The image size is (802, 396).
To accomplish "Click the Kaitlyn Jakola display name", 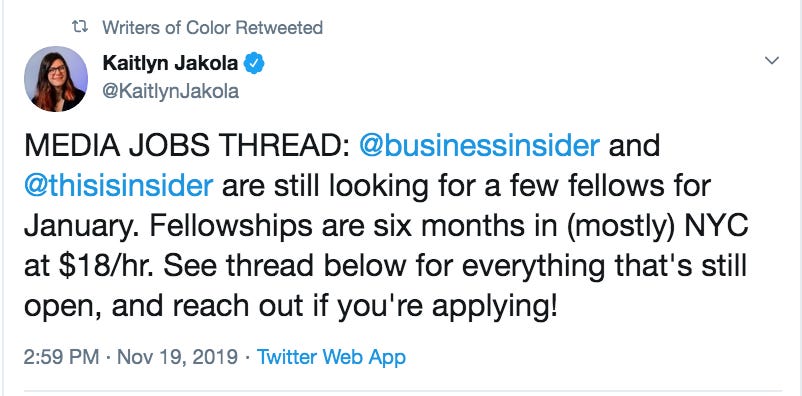I will pos(170,63).
